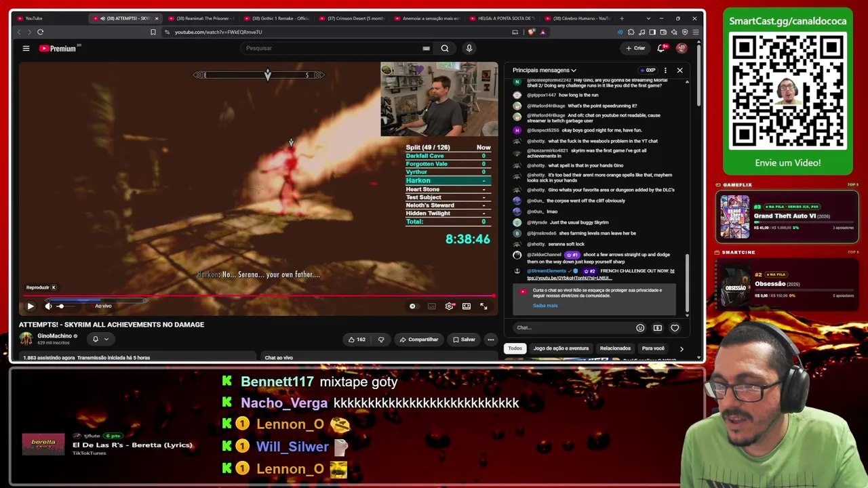Select the Relacionados filter chip

[x=615, y=348]
